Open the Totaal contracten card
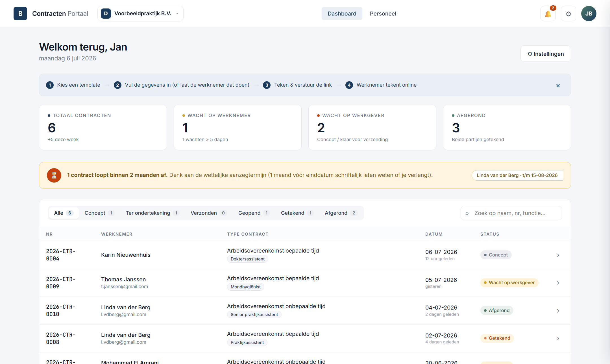Screen dimensions: 610x364 coord(103,127)
